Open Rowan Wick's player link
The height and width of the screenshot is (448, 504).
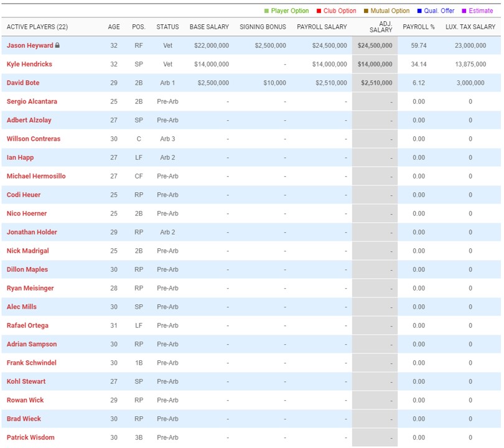25,400
